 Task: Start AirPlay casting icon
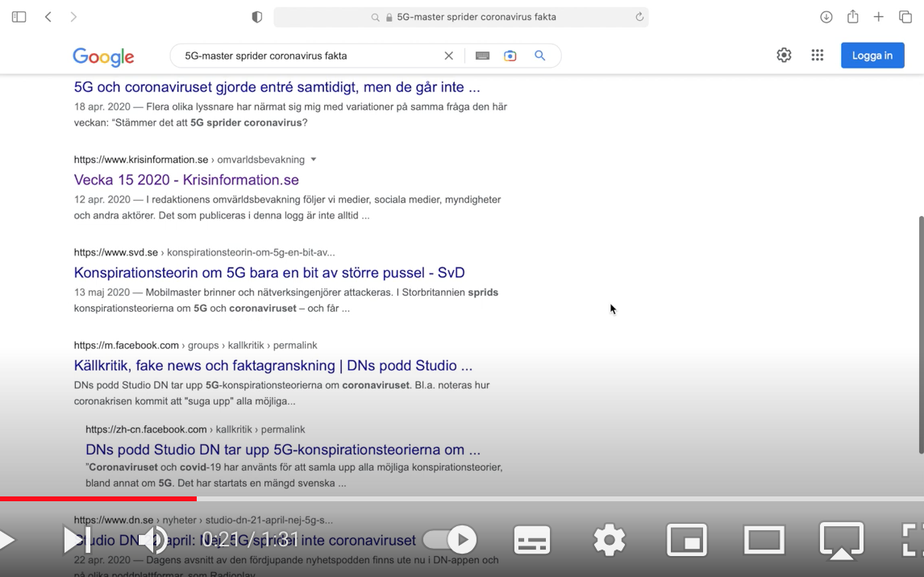[842, 541]
